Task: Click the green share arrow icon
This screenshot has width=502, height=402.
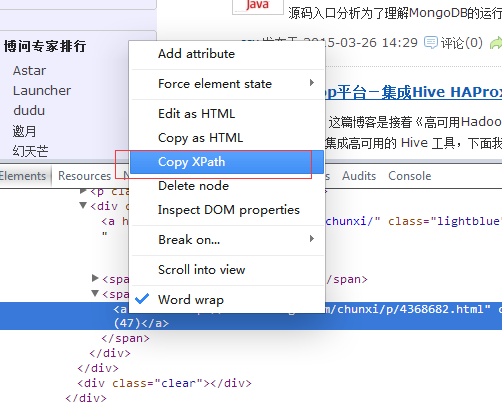Action: click(496, 43)
